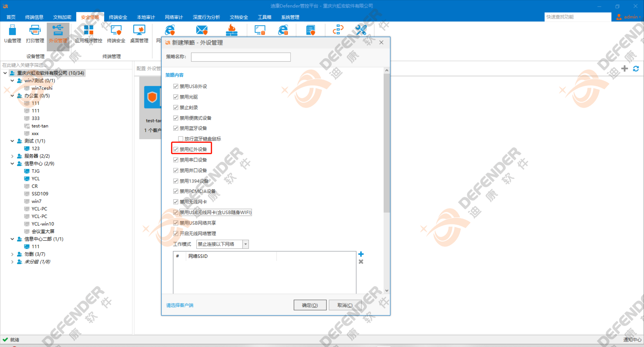The height and width of the screenshot is (347, 644).
Task: Collapse the 重庆兴虹宏软件有限公司 root node
Action: pos(5,73)
